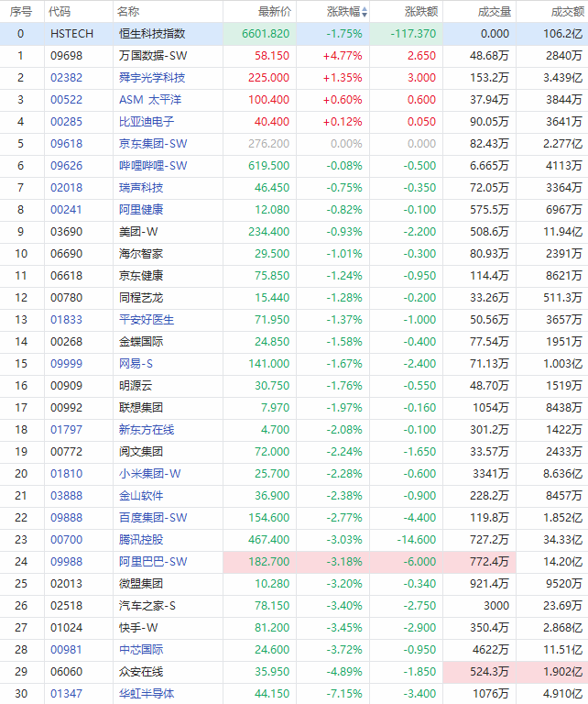Click the 6601.820 index price cell
Image resolution: width=588 pixels, height=704 pixels.
pos(260,34)
